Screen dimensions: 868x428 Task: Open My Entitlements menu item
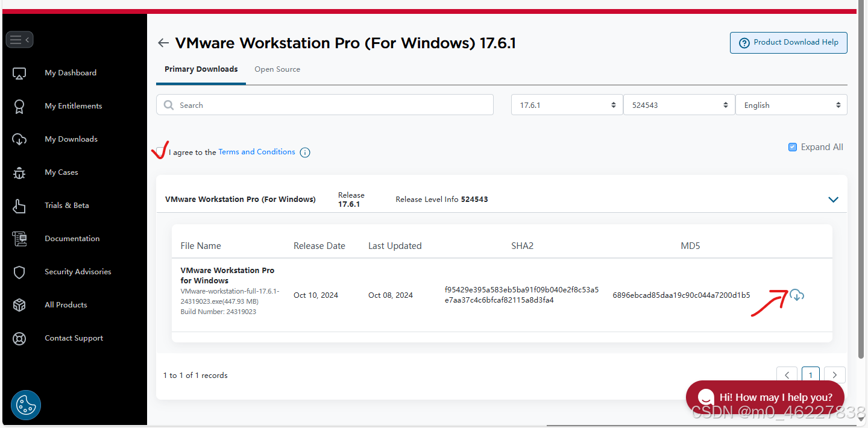tap(74, 106)
